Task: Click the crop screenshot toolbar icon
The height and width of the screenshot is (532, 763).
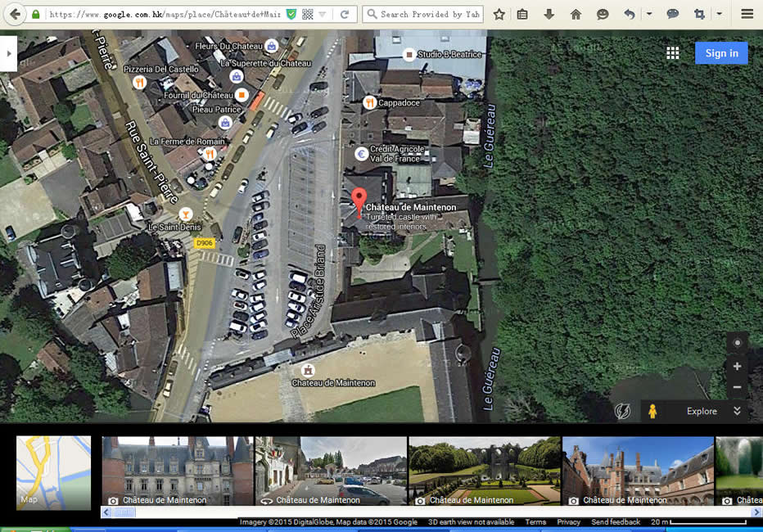Action: coord(699,15)
